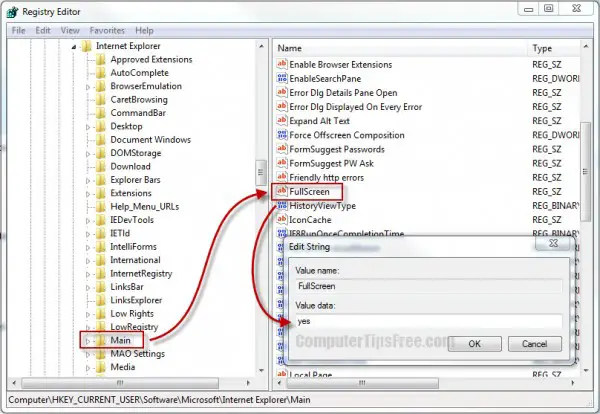
Task: Expand the LinksBar key
Action: pyautogui.click(x=88, y=288)
